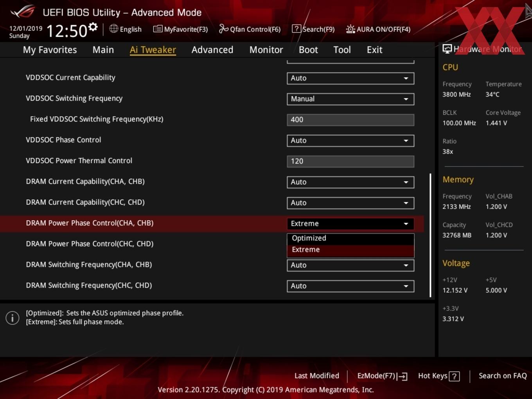Open DRAM Switching Frequency(CHA, CHB) dropdown
The height and width of the screenshot is (399, 532).
click(x=350, y=265)
